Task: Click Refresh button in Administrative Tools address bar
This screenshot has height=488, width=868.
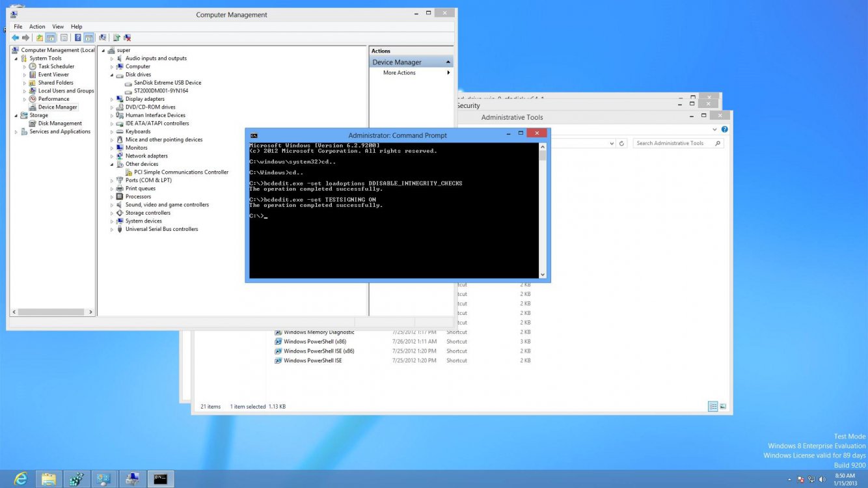Action: 622,143
